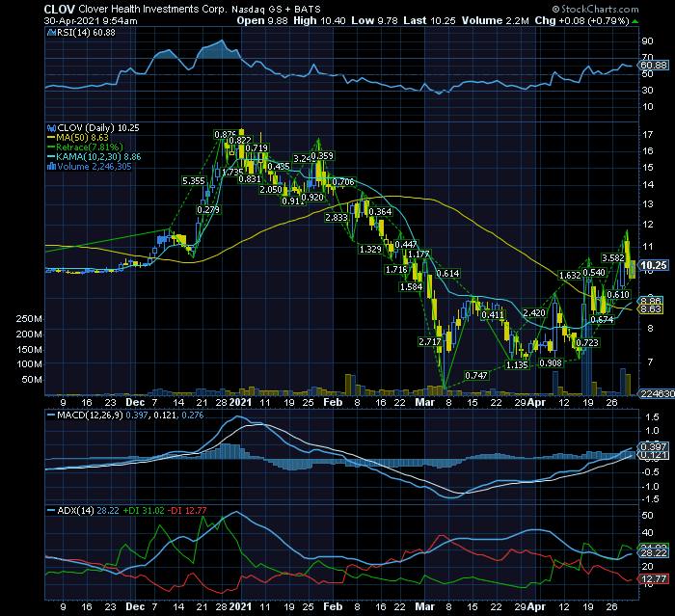Click the 0.279 retracement label

coord(208,210)
